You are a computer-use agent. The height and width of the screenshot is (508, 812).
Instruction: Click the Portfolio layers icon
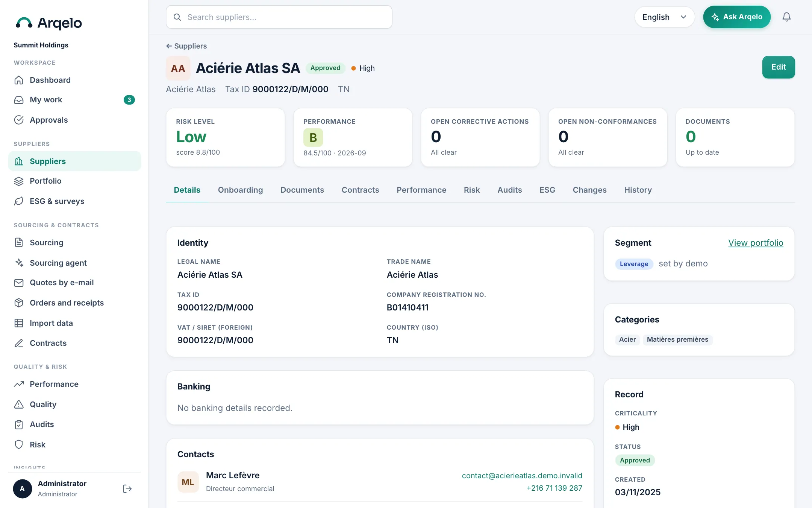(x=19, y=181)
